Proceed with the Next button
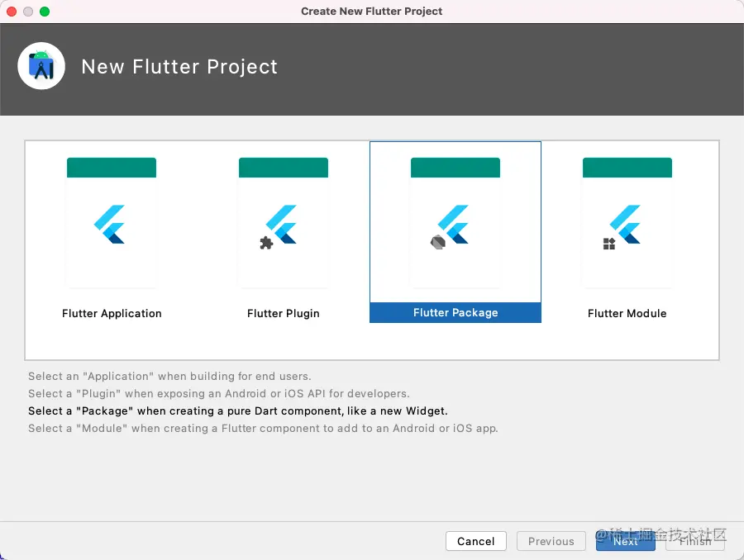 [x=626, y=541]
